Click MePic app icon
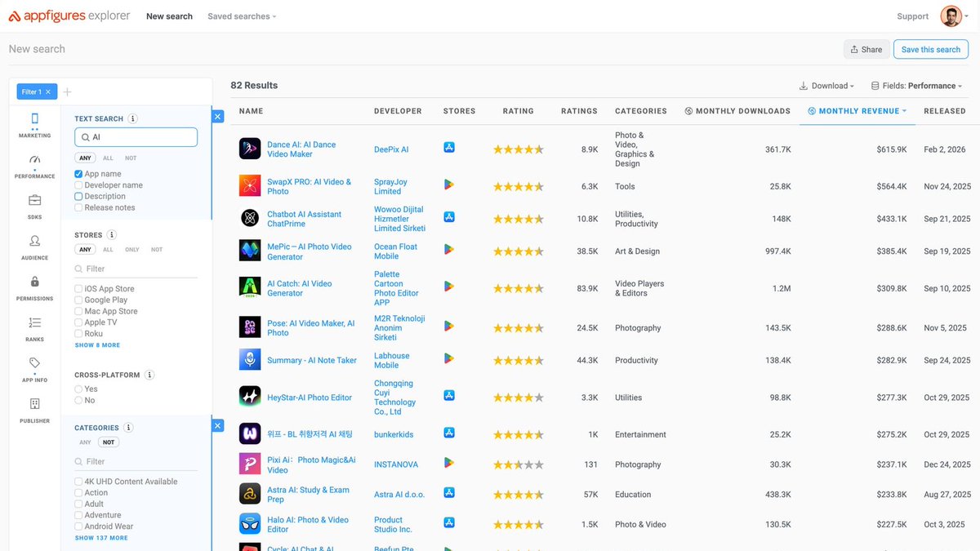 click(250, 251)
